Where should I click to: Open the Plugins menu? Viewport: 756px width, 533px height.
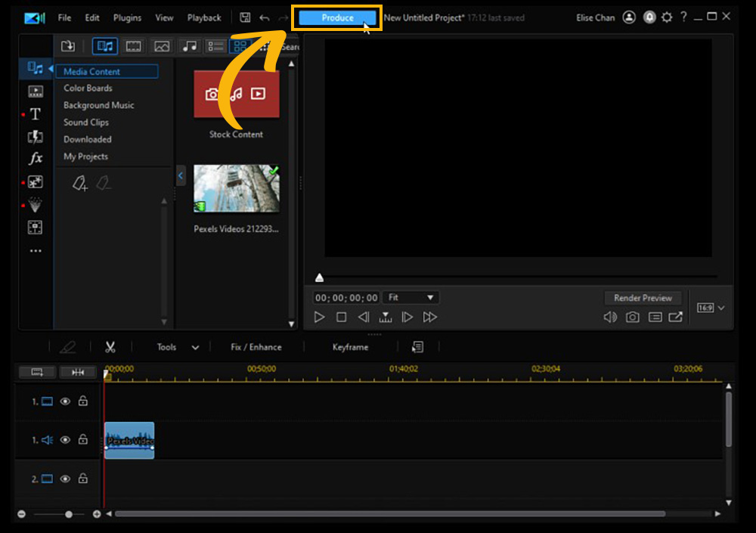pyautogui.click(x=126, y=17)
